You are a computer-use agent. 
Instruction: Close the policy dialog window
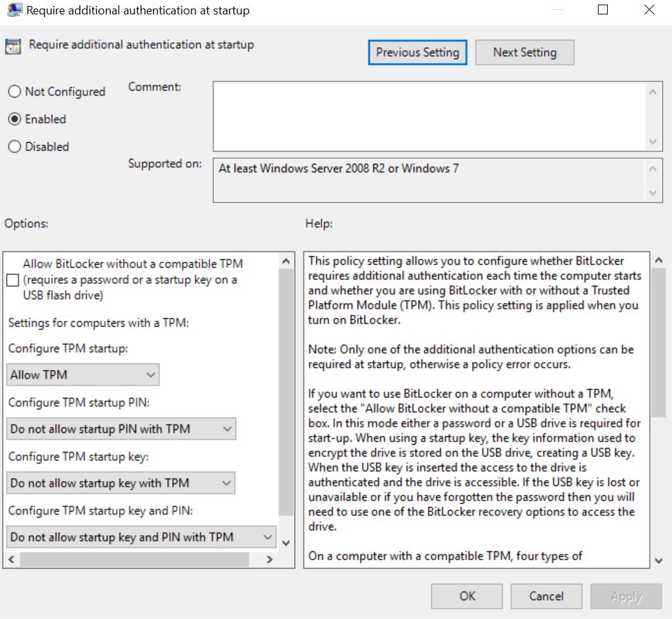649,10
